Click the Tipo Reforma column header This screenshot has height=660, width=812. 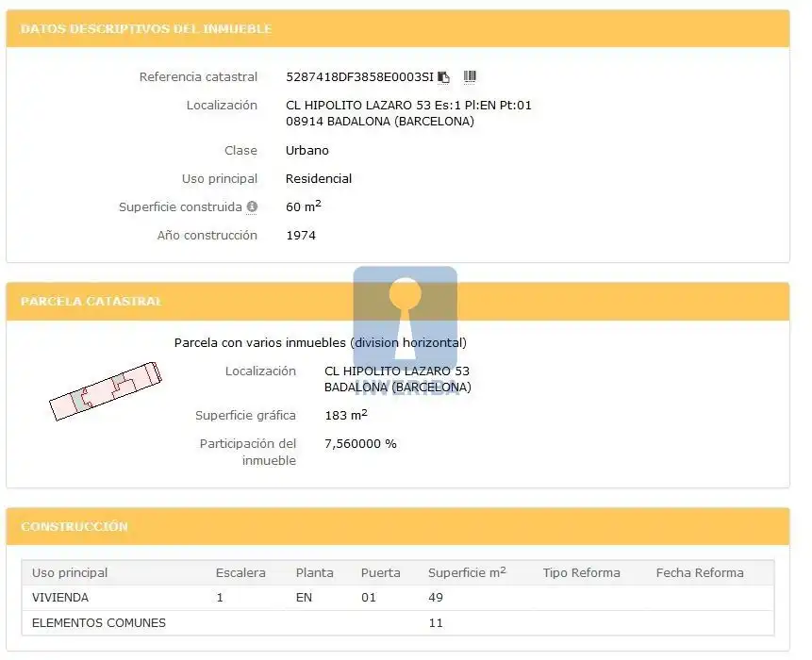581,572
